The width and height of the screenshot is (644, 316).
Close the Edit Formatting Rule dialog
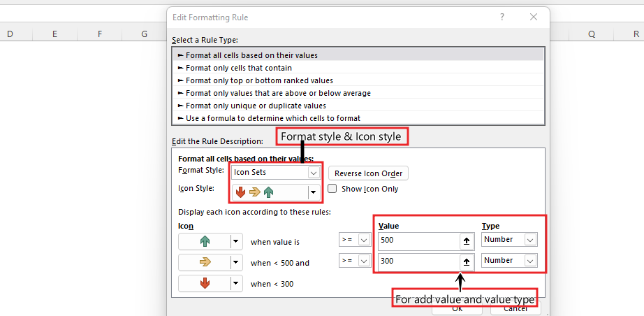pos(534,17)
